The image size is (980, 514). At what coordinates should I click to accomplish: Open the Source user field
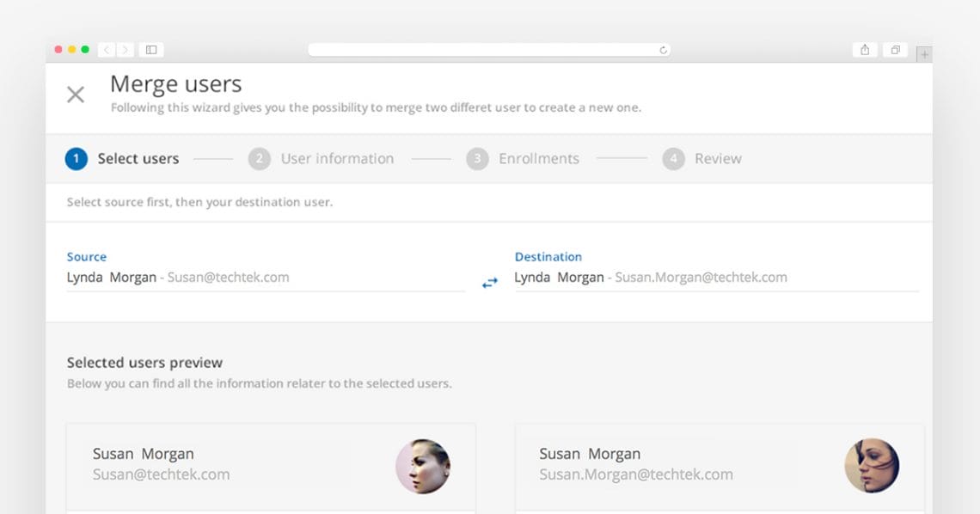[265, 278]
